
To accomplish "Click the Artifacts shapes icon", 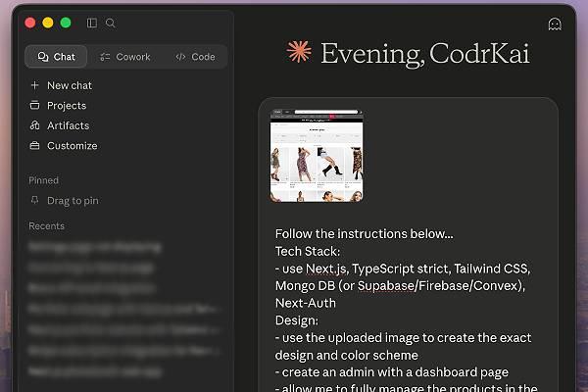I will click(x=35, y=125).
